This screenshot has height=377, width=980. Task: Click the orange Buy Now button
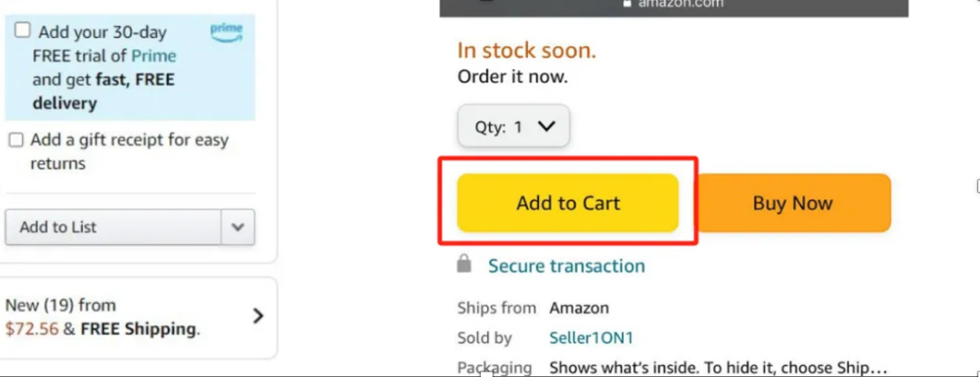792,203
